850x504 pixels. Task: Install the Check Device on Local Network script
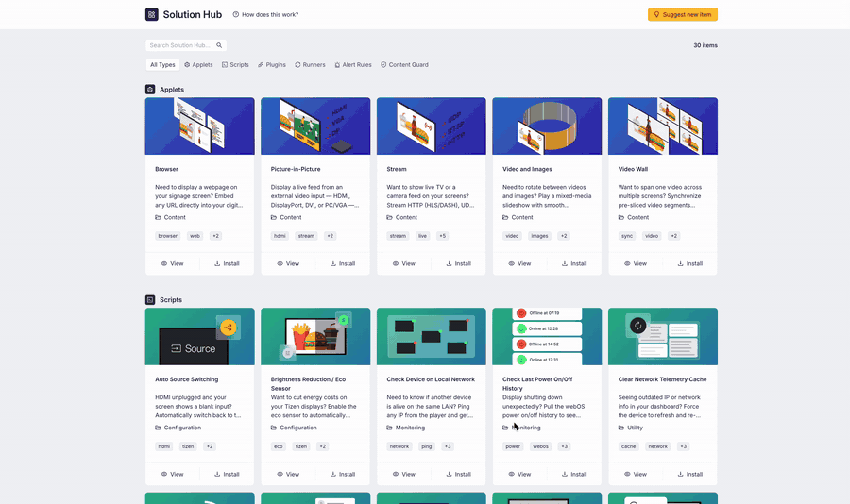coord(459,474)
